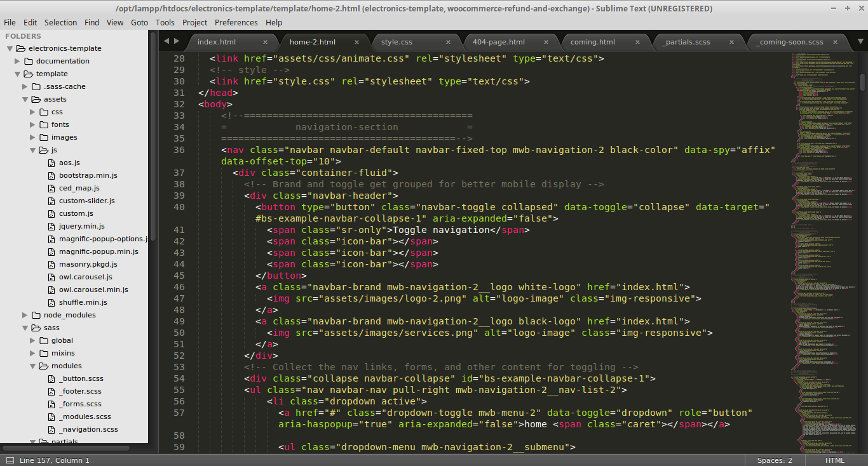Open the Goto menu
This screenshot has width=868, height=466.
tap(139, 22)
